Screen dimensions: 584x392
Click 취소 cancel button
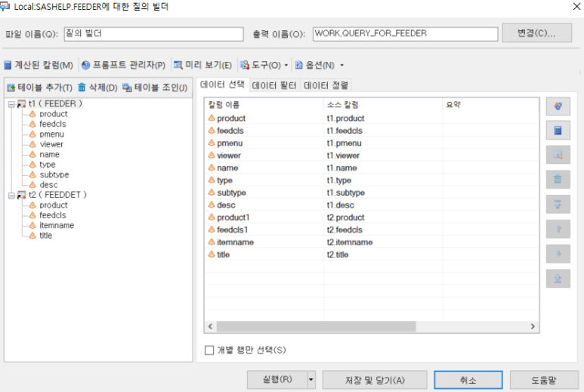tap(468, 380)
